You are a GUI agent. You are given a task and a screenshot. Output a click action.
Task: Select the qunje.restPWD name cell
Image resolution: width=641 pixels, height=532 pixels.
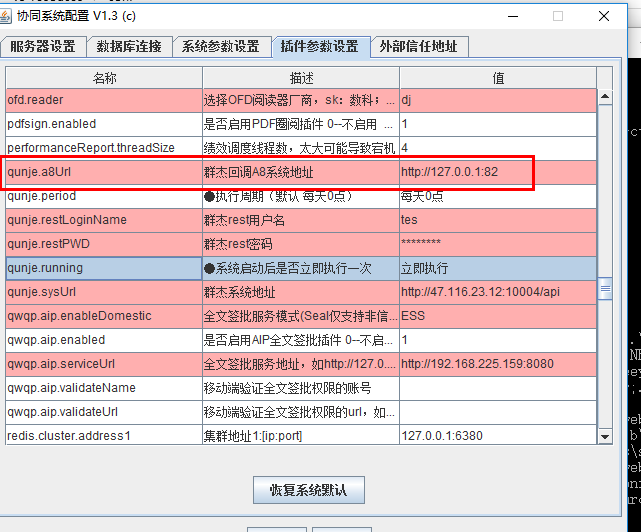[104, 245]
